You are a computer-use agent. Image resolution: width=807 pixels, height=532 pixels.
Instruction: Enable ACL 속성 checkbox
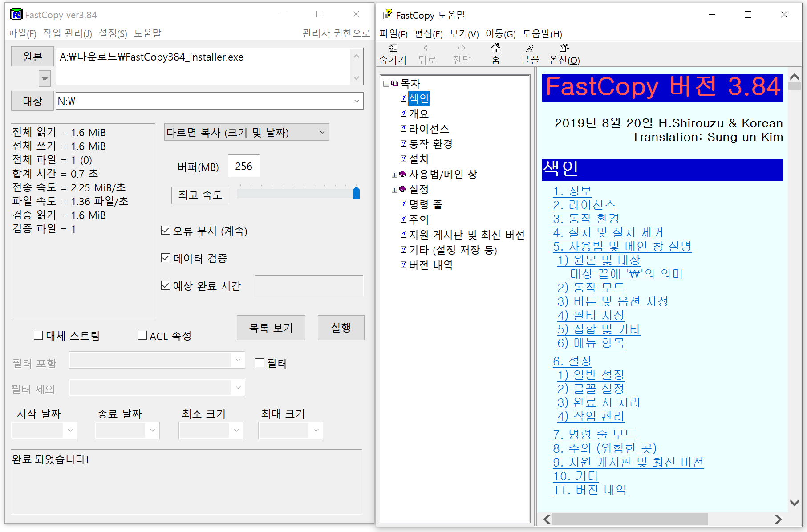(142, 335)
